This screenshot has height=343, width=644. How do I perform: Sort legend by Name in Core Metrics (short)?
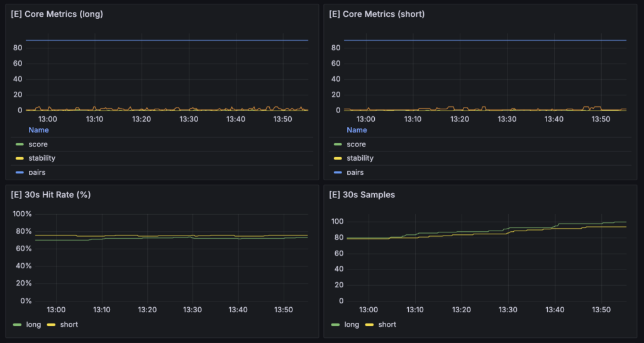click(x=357, y=130)
